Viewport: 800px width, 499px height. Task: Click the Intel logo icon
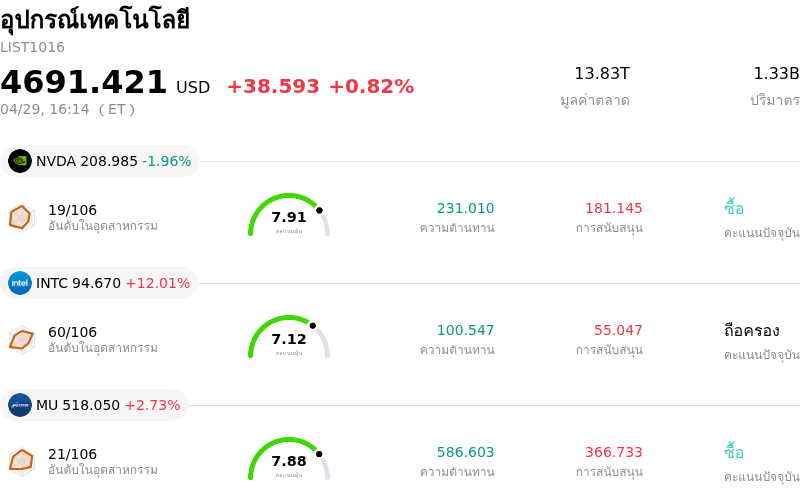pos(20,283)
